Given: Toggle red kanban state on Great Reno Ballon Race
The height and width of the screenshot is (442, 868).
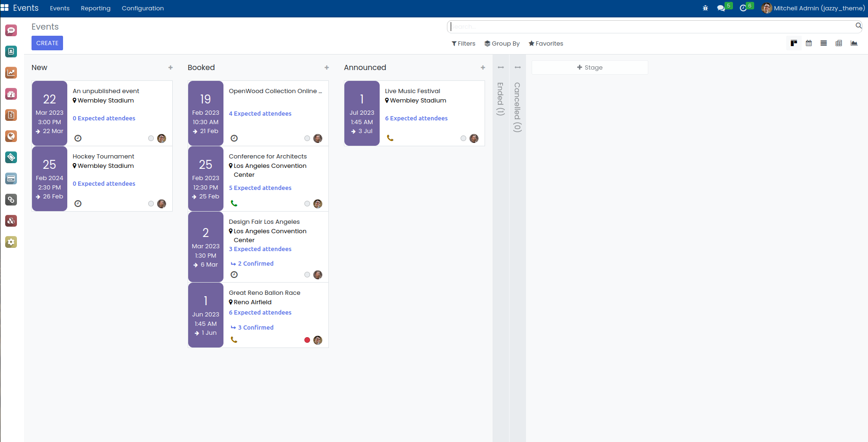Looking at the screenshot, I should [307, 340].
